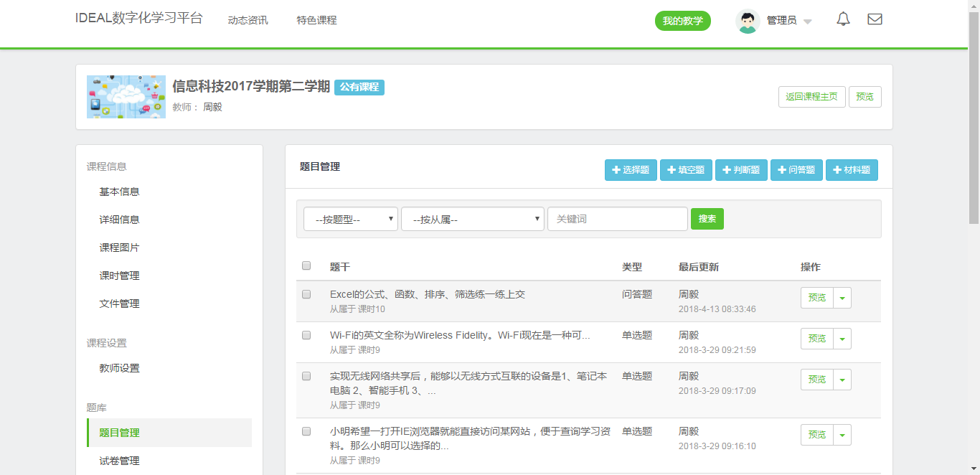Open the mail envelope icon

[x=875, y=20]
